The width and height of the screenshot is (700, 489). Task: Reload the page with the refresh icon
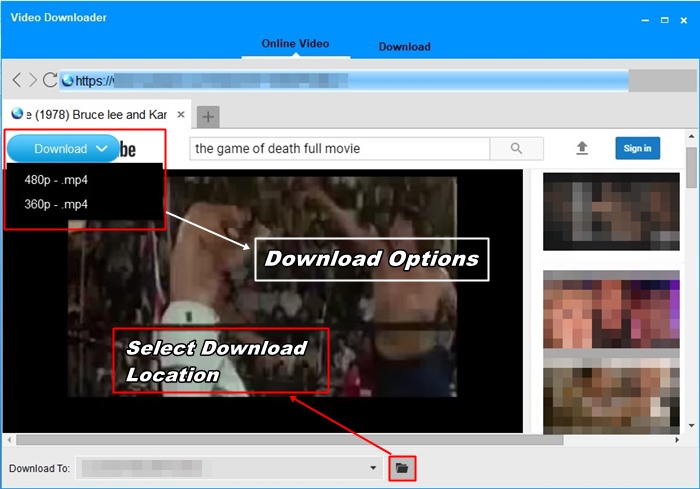coord(50,80)
